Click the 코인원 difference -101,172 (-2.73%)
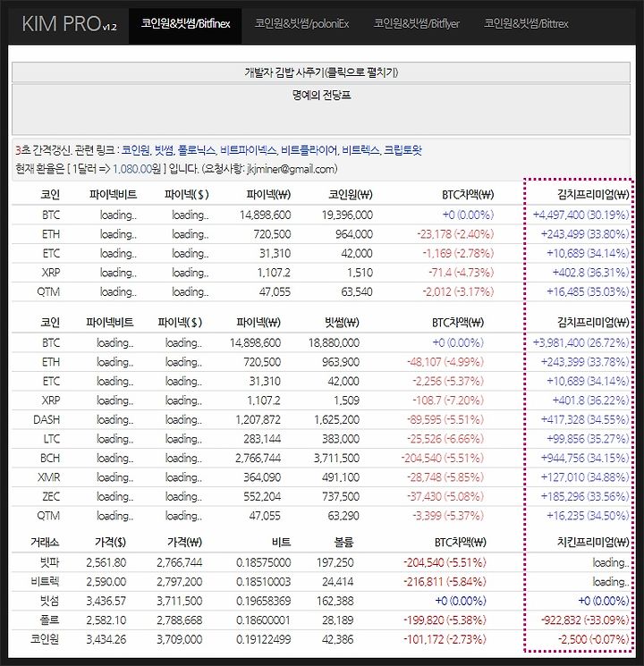644x666 pixels. tap(445, 639)
